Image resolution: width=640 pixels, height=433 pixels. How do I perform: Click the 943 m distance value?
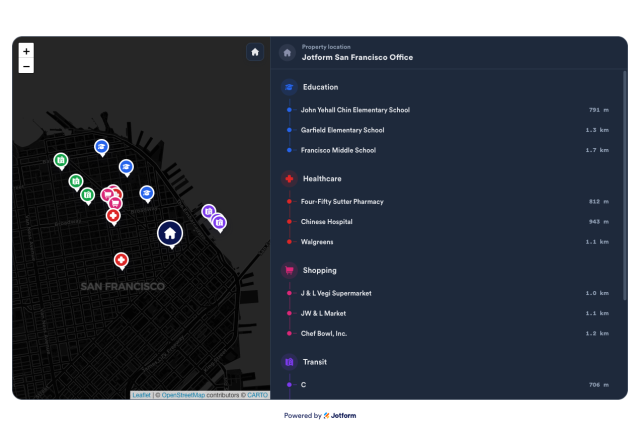(x=599, y=222)
